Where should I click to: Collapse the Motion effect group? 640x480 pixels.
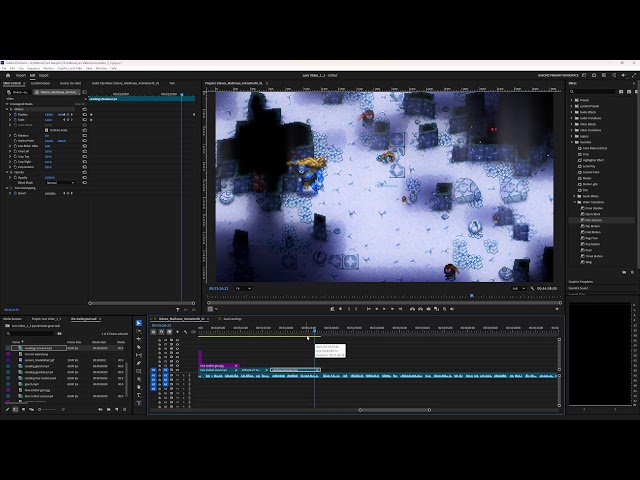[7, 109]
